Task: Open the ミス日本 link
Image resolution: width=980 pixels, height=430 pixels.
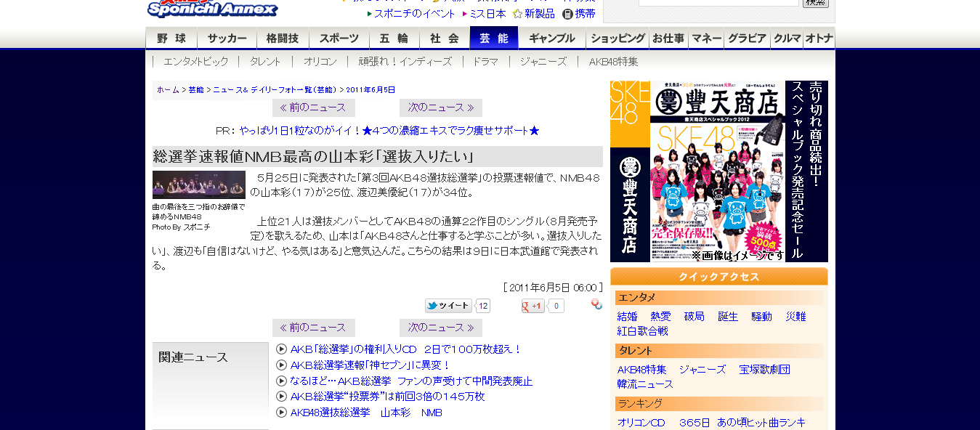Action: [487, 14]
